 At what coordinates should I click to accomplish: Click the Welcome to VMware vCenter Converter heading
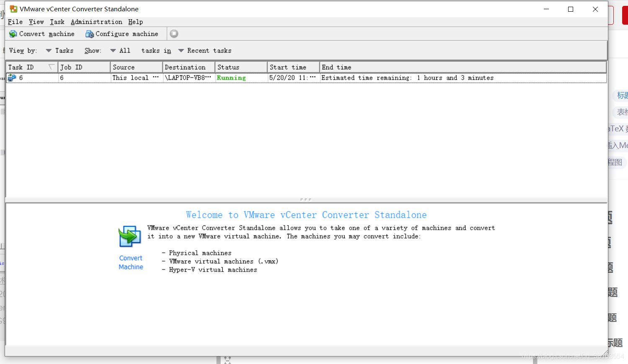pos(306,215)
